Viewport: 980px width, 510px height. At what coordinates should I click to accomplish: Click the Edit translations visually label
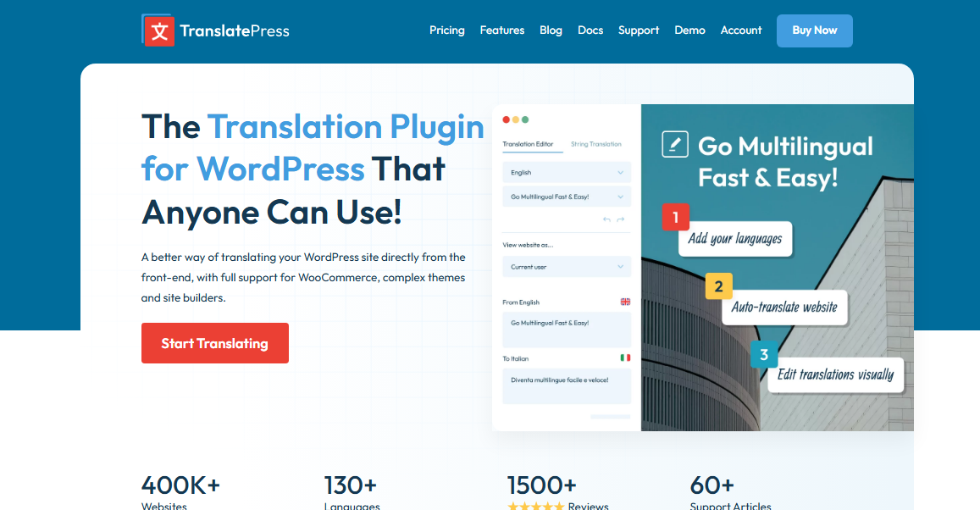click(836, 374)
